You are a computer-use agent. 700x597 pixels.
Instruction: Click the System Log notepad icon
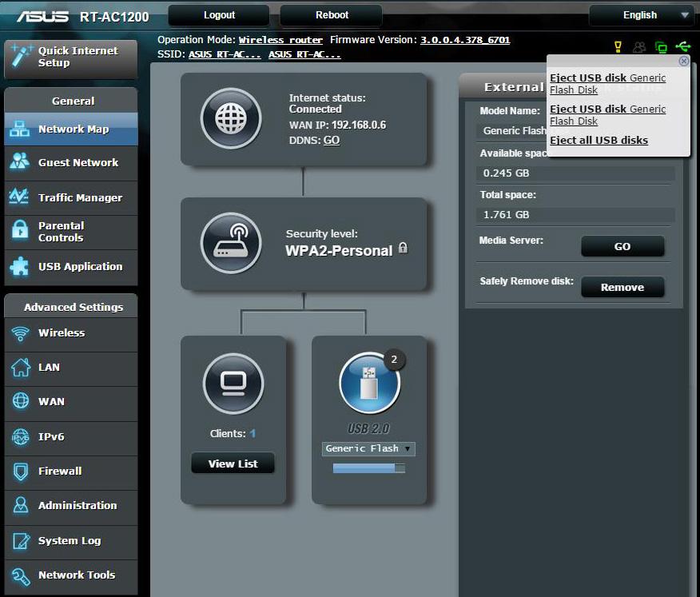click(21, 540)
